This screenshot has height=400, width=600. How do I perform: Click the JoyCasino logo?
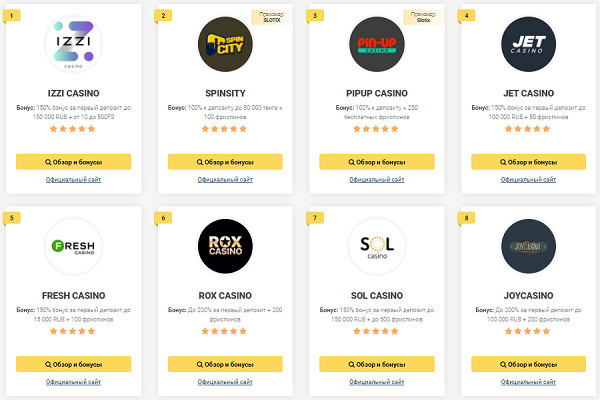[x=529, y=246]
